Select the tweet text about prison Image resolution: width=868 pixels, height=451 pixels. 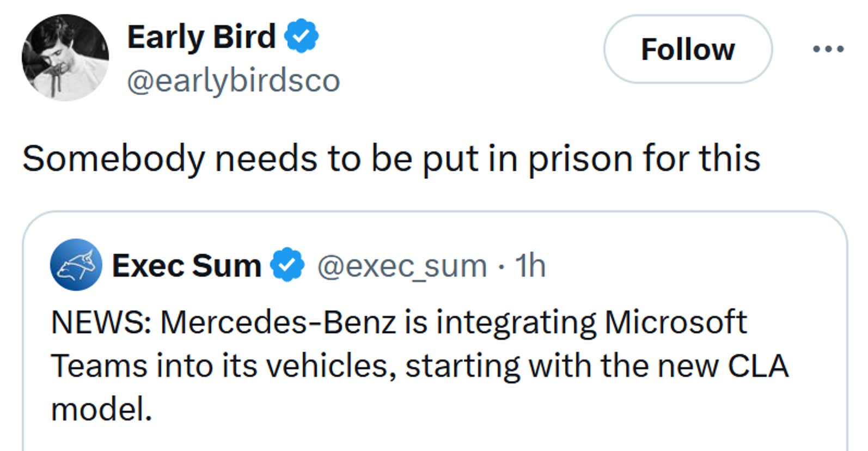point(392,159)
